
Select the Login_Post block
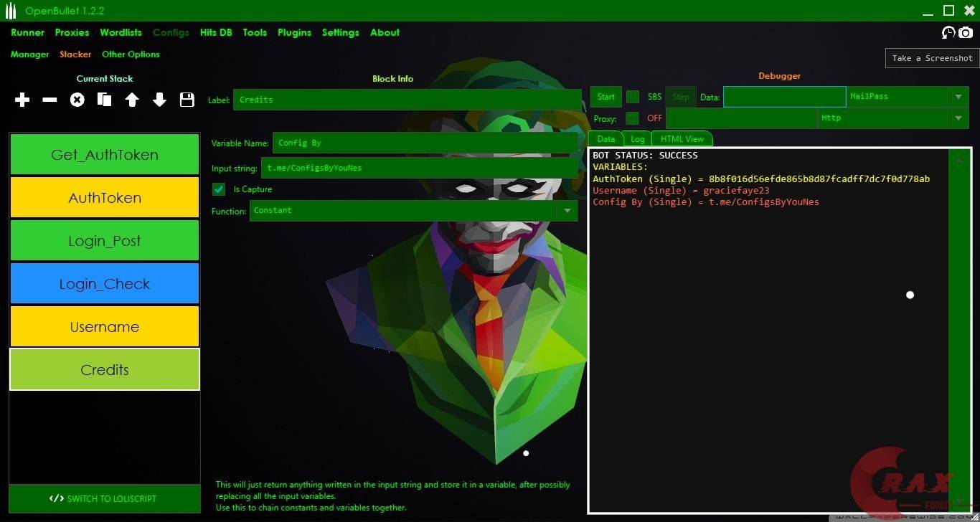click(x=105, y=240)
